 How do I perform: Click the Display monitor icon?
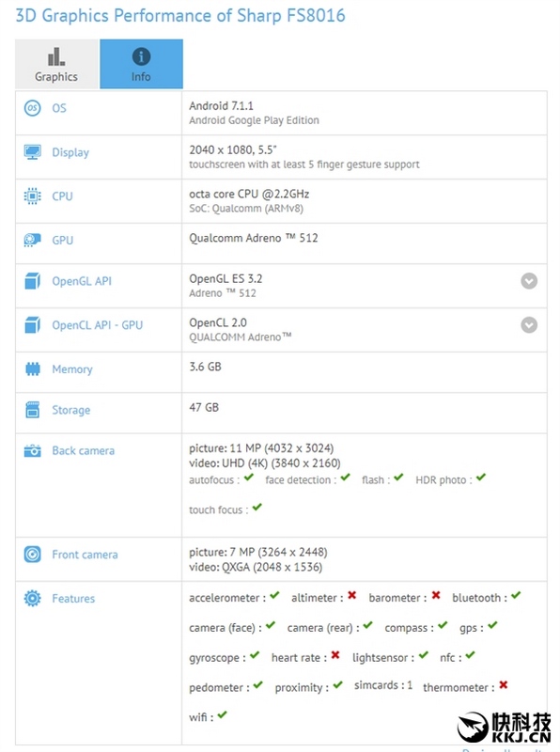(33, 152)
